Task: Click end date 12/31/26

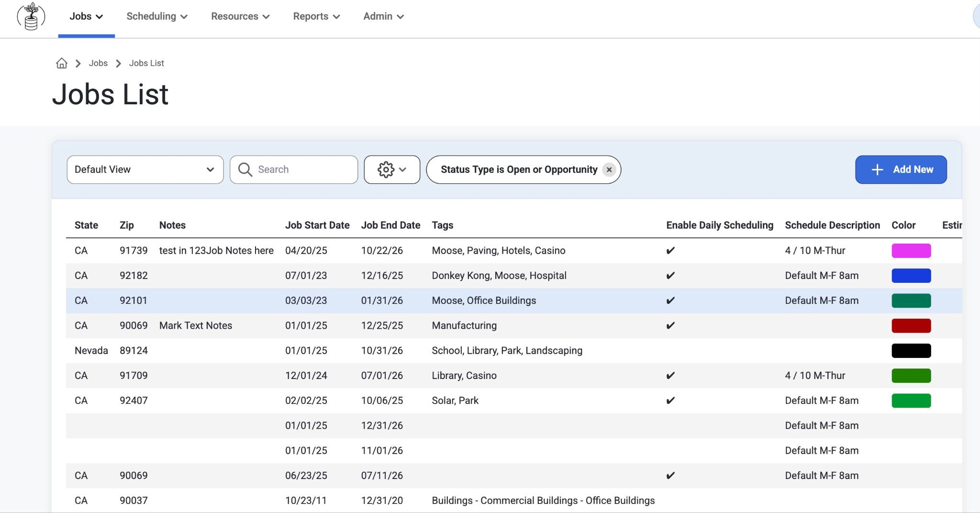Action: 382,425
